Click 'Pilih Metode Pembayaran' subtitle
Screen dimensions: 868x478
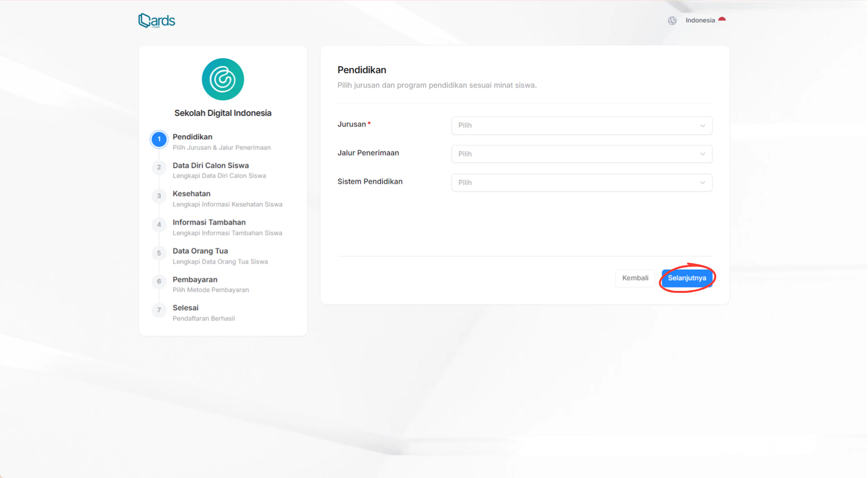coord(211,290)
